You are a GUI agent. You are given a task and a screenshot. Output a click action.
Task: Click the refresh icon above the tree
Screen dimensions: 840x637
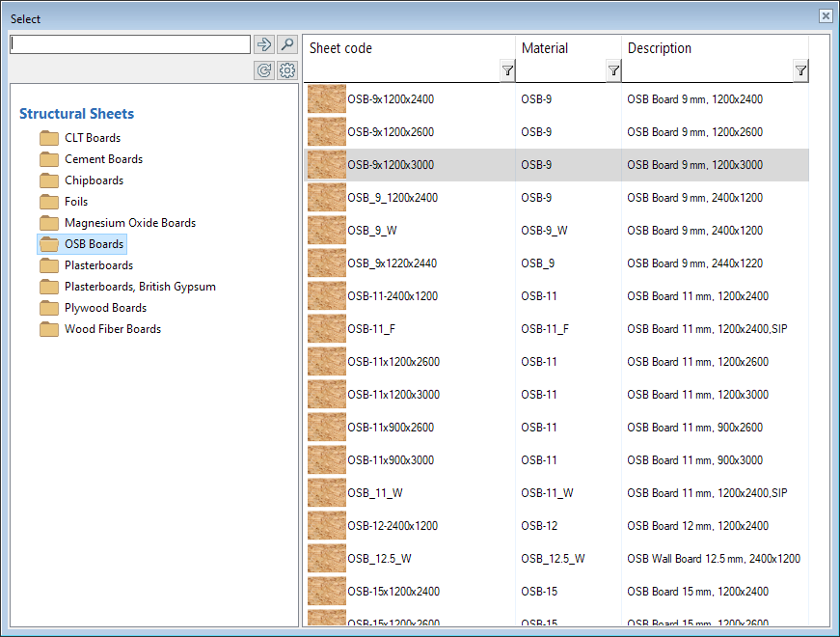[263, 70]
